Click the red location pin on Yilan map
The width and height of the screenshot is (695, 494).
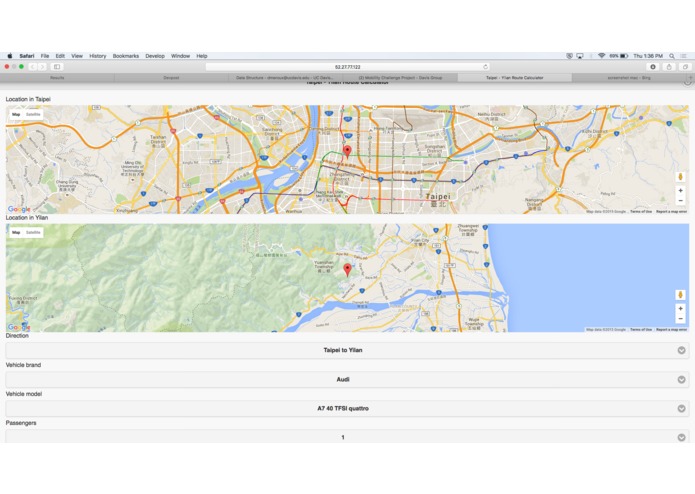point(348,269)
